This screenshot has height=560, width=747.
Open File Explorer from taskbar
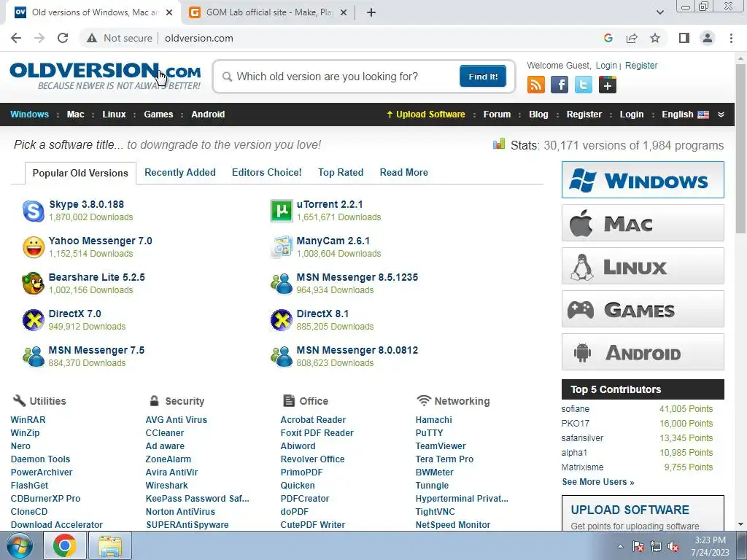pos(110,545)
